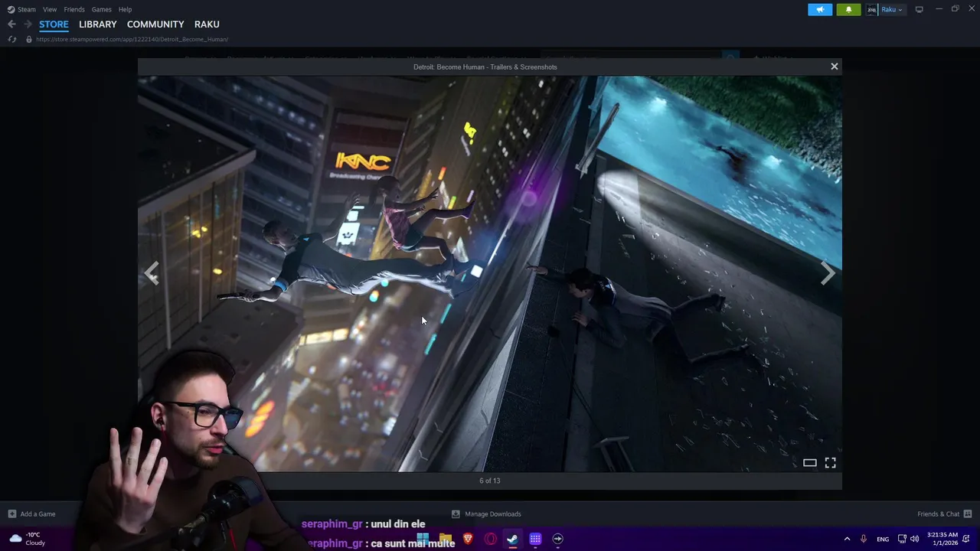The image size is (980, 551).
Task: Toggle fullscreen for the screenshot
Action: [x=831, y=463]
